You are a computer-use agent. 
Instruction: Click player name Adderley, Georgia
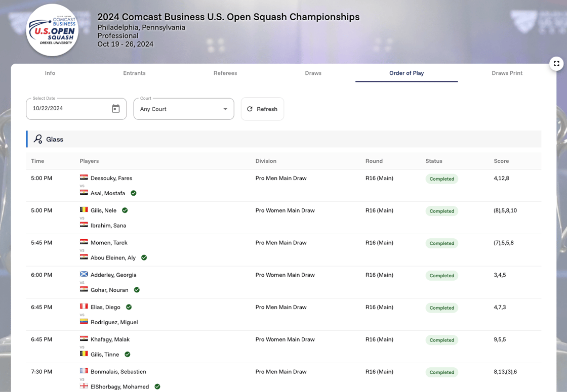(x=113, y=275)
